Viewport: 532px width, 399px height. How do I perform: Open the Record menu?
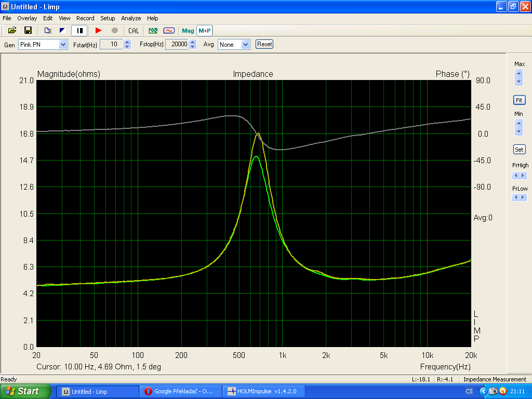[x=85, y=18]
